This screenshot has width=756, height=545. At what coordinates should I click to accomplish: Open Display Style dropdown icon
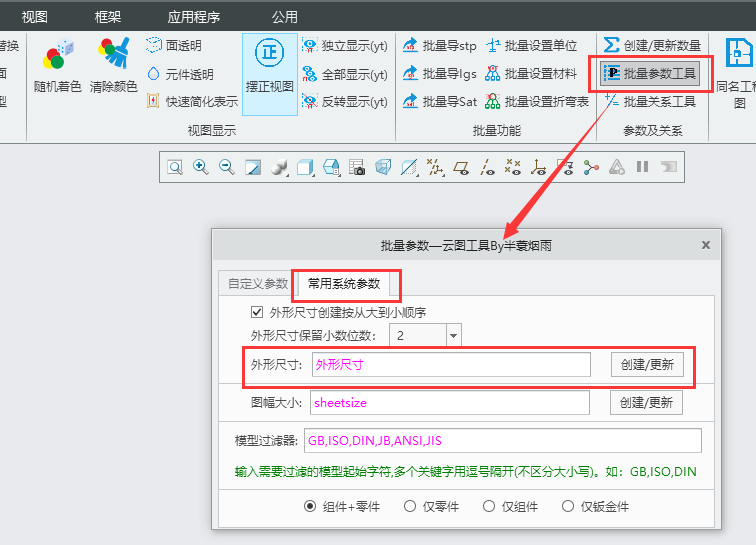(305, 167)
